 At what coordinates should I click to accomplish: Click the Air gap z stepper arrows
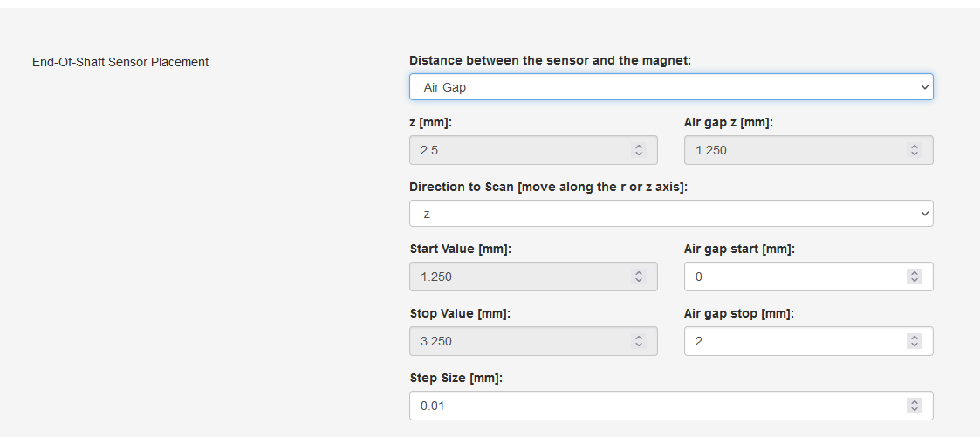tap(915, 150)
